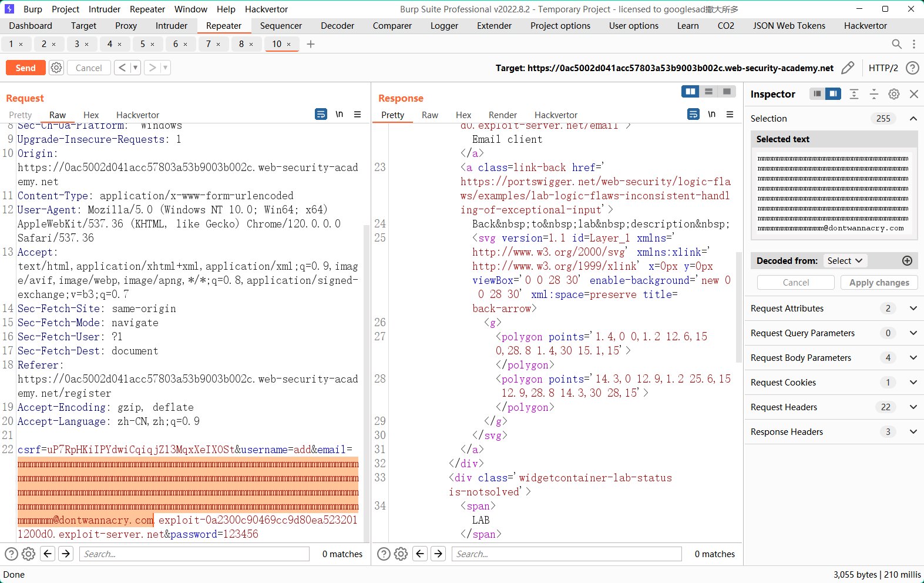Open Repeater tab search icon
Viewport: 924px width, 583px height.
coord(897,44)
